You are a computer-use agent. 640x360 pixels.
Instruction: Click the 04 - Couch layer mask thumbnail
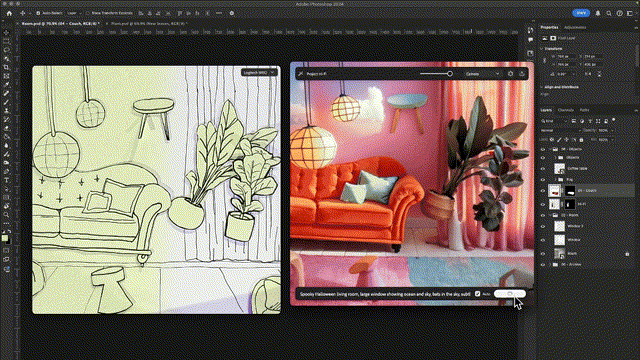(x=570, y=191)
